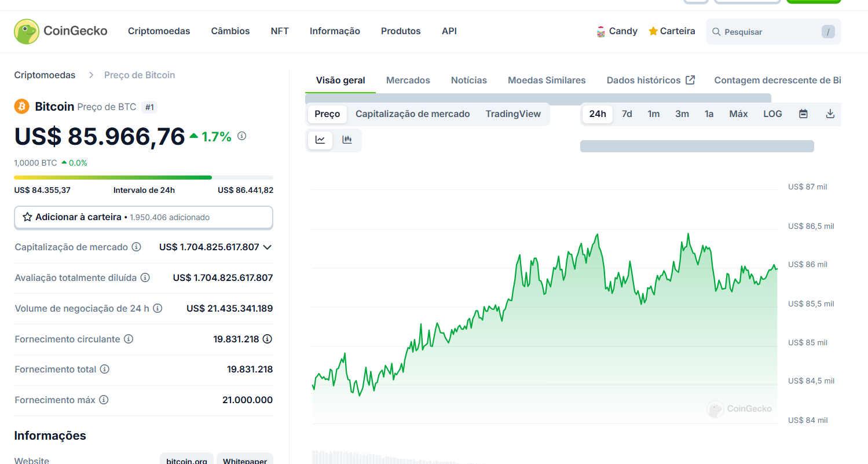Click info icon beside Capitalização de mercado

(136, 247)
